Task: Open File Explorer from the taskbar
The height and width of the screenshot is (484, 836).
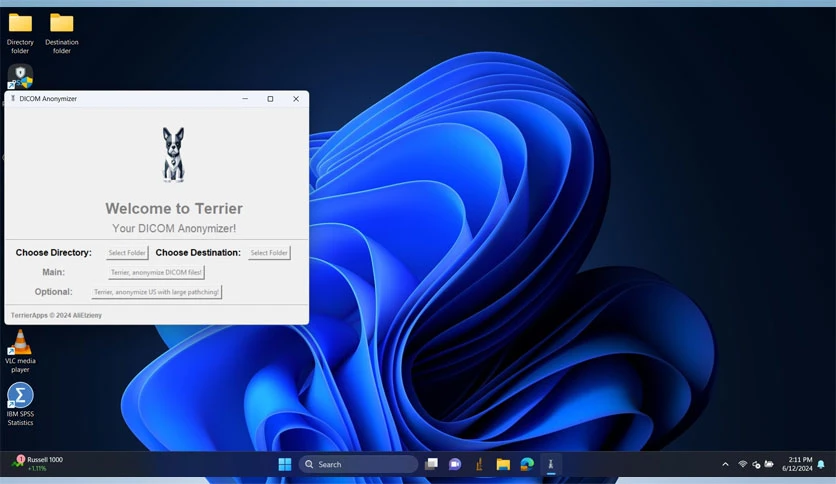Action: [503, 464]
